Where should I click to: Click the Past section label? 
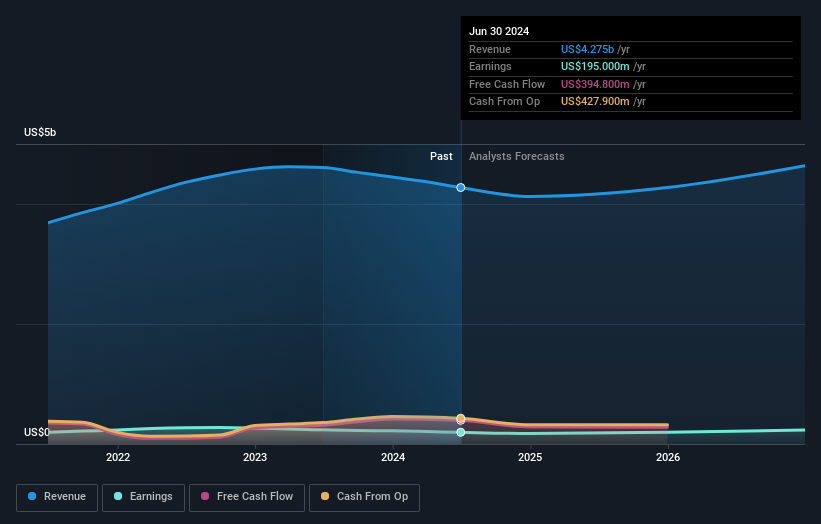coord(441,156)
